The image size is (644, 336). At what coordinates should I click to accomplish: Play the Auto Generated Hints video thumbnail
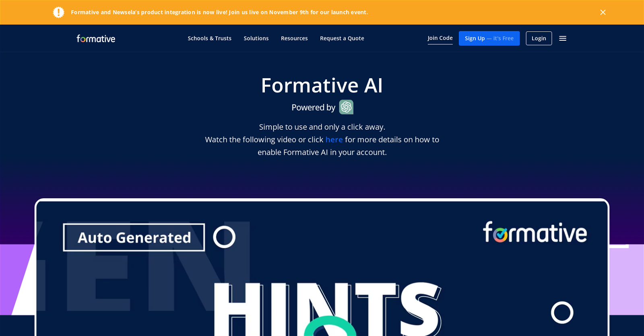(322, 268)
